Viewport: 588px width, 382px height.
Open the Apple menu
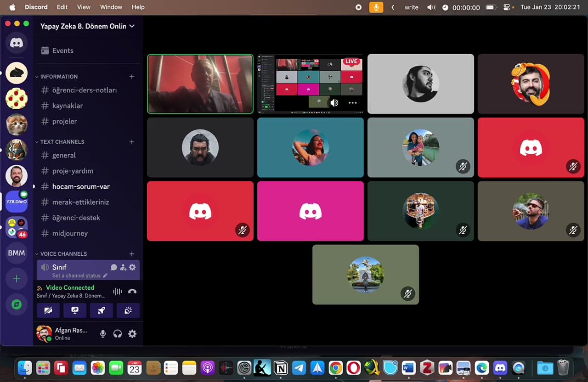pos(12,7)
